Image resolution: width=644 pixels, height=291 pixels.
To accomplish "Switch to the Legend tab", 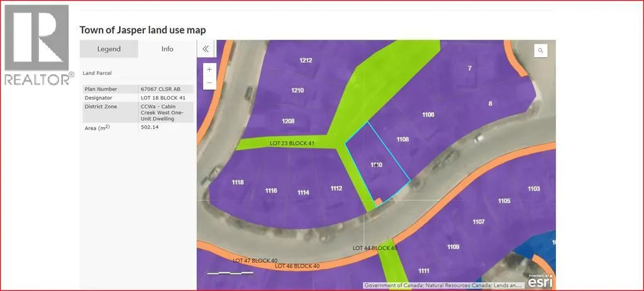I will pos(109,49).
